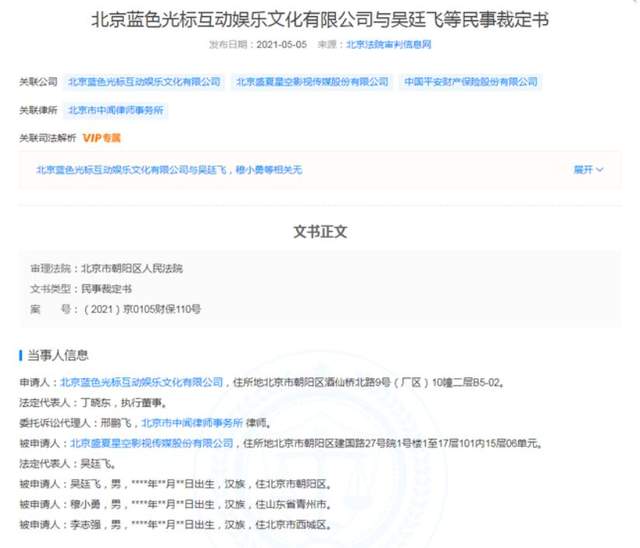The width and height of the screenshot is (640, 548).
Task: Click the 关联司法解析 label
Action: (x=48, y=138)
